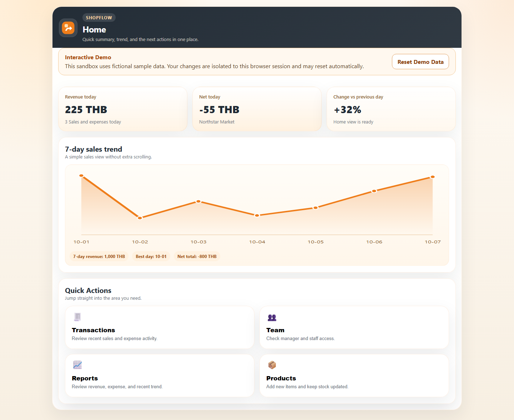Click the '10-04' axis label
This screenshot has height=420, width=514.
coord(257,242)
